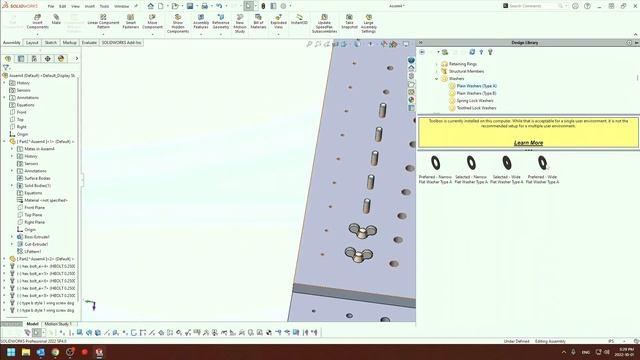The image size is (640, 360).
Task: Switch to the Sketch tab
Action: (x=51, y=42)
